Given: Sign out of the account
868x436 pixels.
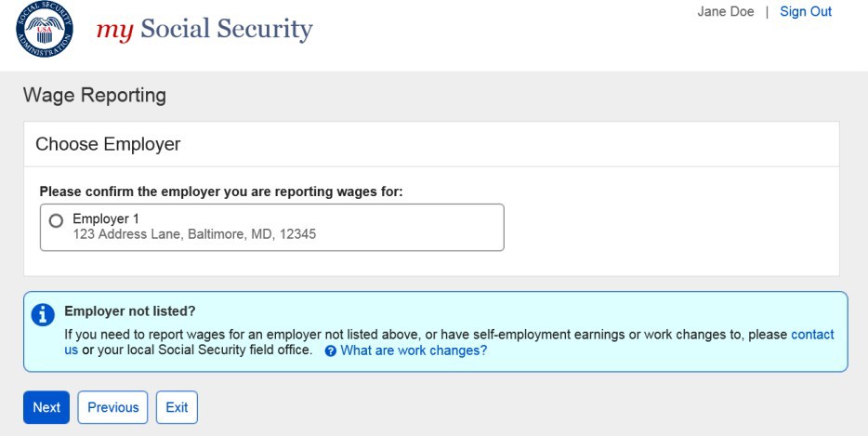Looking at the screenshot, I should click(806, 12).
